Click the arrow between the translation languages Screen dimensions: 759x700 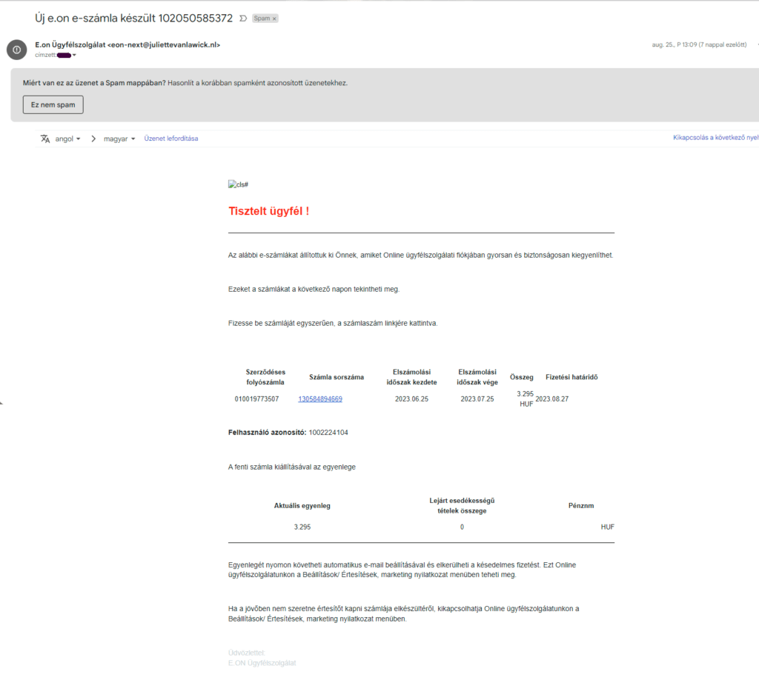coord(94,139)
